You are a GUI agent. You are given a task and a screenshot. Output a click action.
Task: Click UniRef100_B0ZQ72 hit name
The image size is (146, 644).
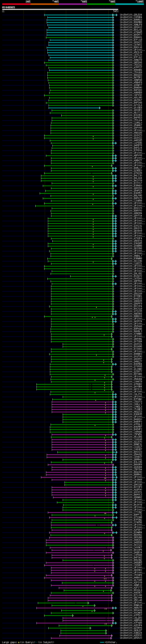point(131,276)
